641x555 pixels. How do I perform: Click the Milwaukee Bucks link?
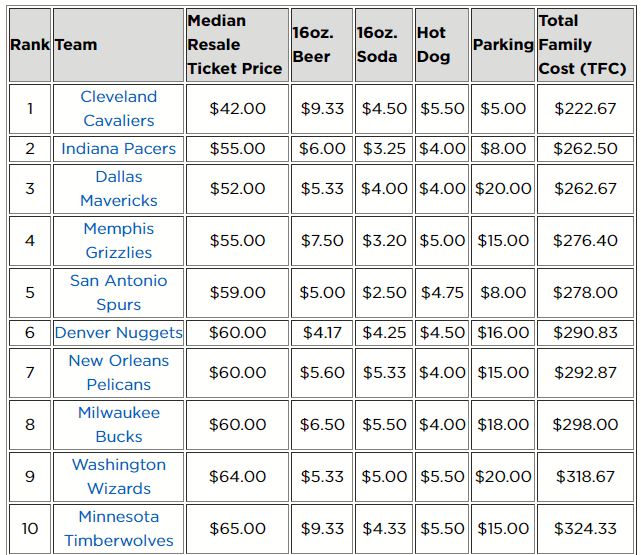pos(119,425)
